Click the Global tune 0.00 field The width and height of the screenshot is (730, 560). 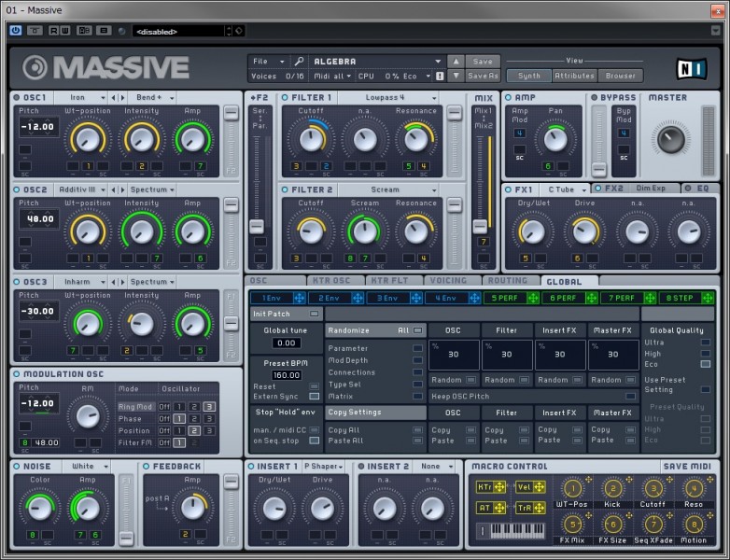pyautogui.click(x=287, y=343)
